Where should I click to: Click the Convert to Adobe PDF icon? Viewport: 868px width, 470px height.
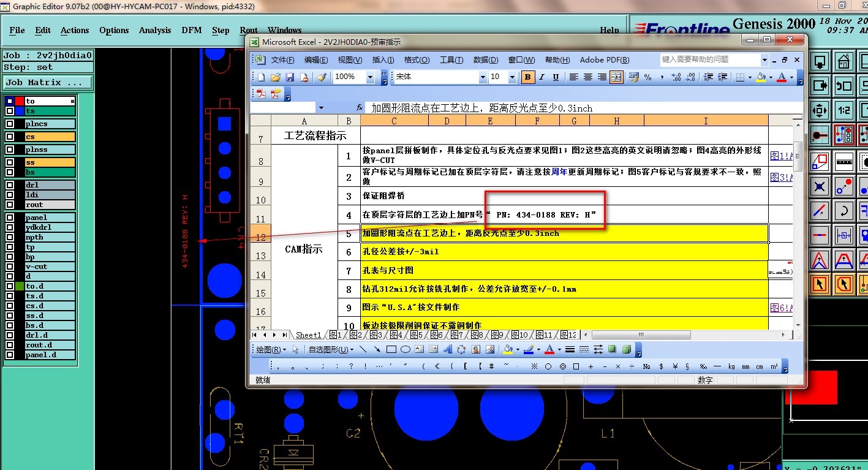point(261,94)
